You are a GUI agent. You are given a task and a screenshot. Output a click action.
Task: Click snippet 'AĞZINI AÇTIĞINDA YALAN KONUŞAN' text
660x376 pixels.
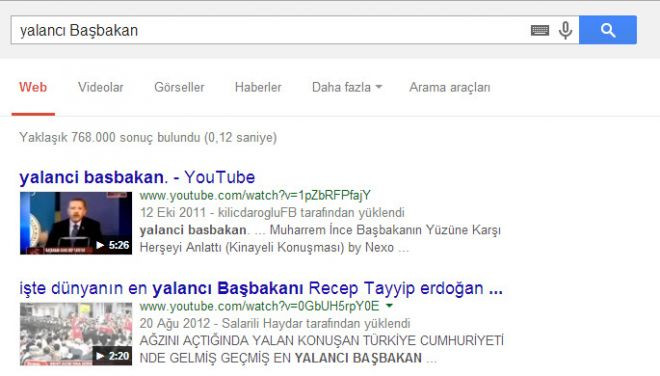[322, 340]
